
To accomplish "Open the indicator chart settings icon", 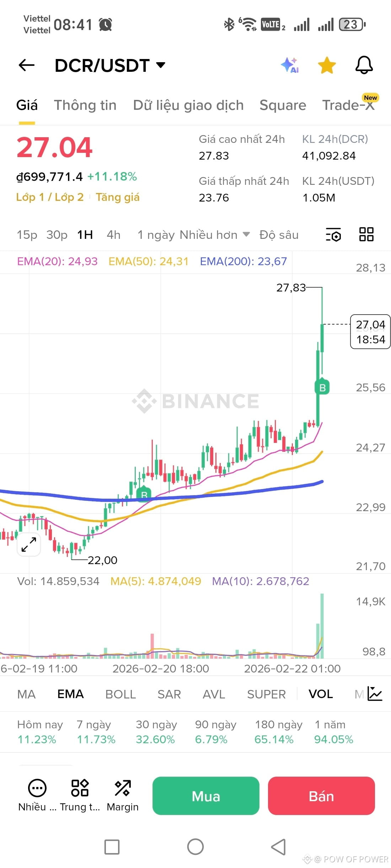I will pos(375,694).
